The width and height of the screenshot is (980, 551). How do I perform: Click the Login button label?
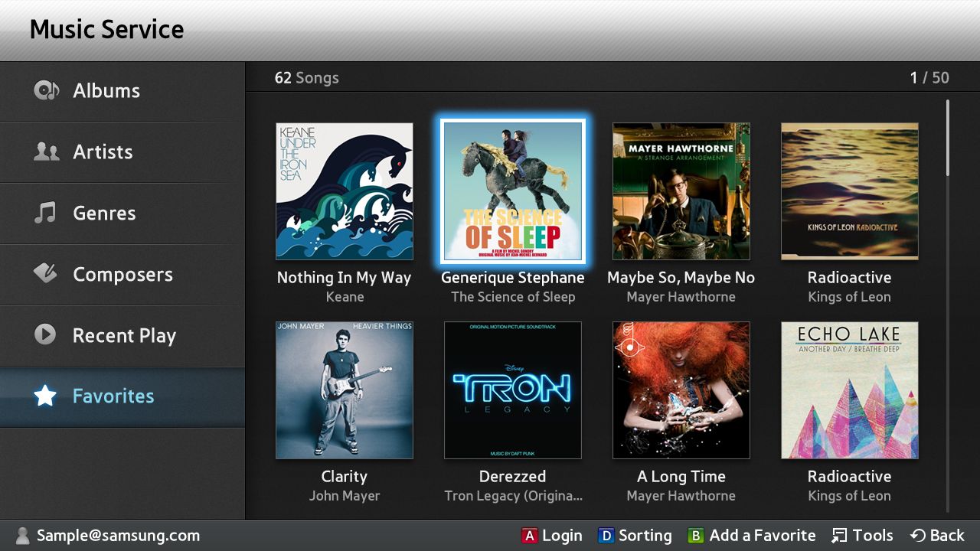point(562,536)
